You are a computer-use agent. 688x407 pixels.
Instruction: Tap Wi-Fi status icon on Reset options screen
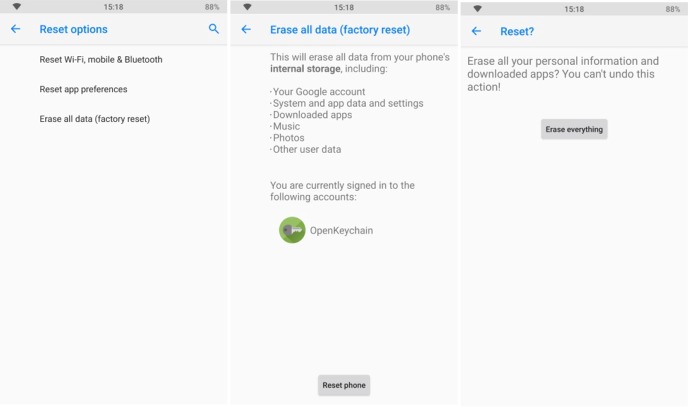(17, 7)
